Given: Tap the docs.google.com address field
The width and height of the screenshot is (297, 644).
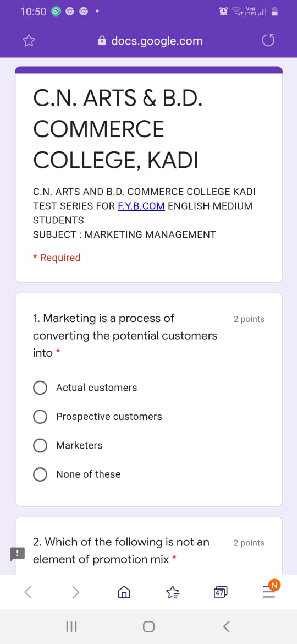Looking at the screenshot, I should 151,41.
